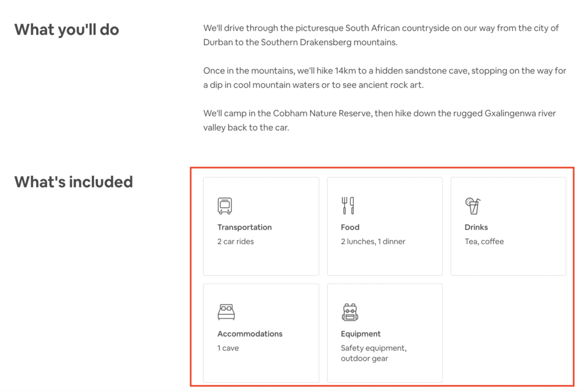Image resolution: width=585 pixels, height=392 pixels.
Task: Click the fork and knife Food icon
Action: click(348, 205)
